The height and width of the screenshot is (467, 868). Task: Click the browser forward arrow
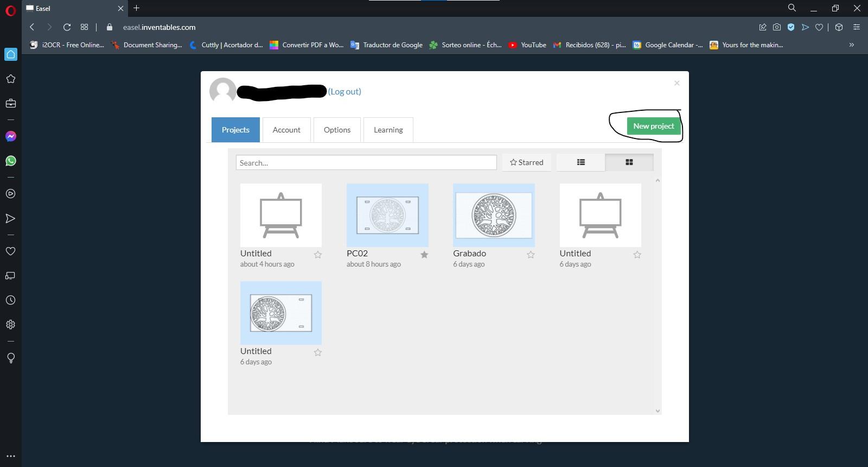[x=49, y=27]
